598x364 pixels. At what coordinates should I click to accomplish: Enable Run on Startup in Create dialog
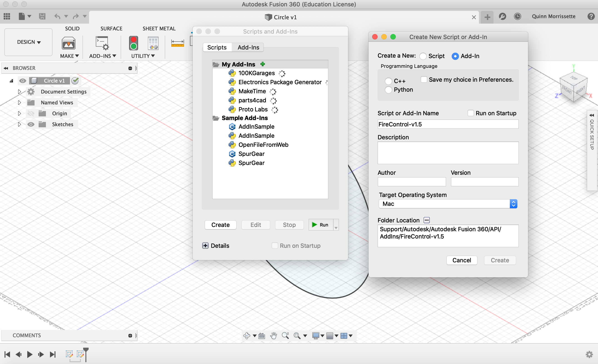(x=470, y=113)
